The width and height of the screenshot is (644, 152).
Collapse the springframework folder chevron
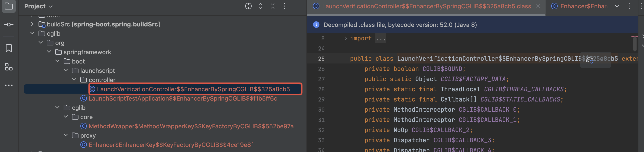coord(49,52)
